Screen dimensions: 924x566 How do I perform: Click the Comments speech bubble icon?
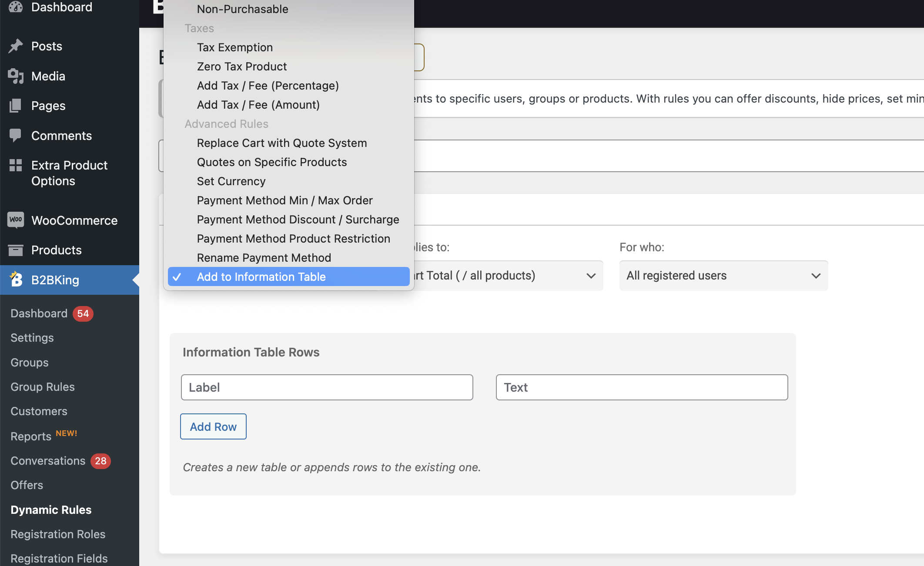[16, 136]
